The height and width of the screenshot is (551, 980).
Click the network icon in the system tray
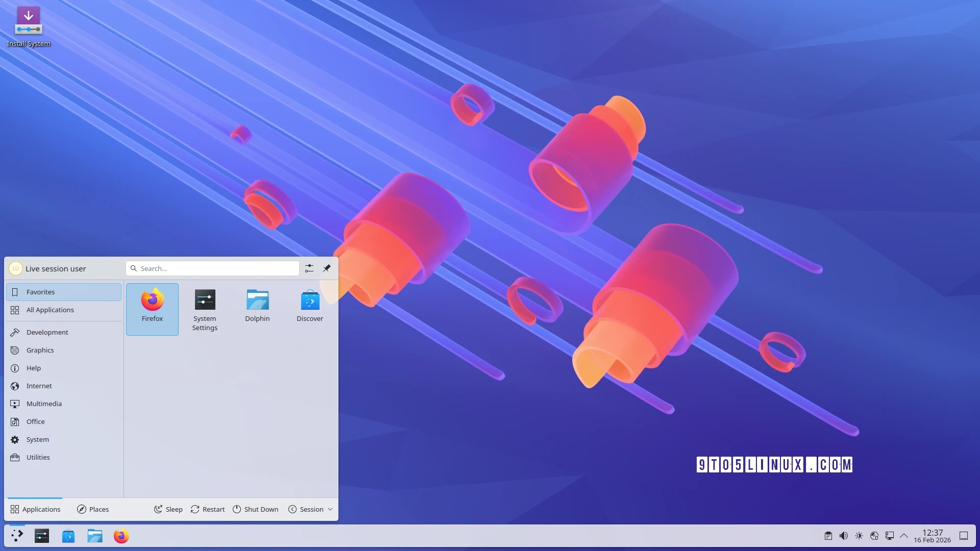[874, 536]
